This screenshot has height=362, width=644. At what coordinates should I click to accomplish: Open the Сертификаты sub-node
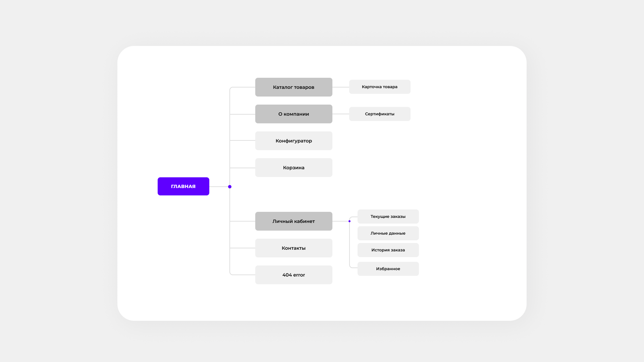379,114
